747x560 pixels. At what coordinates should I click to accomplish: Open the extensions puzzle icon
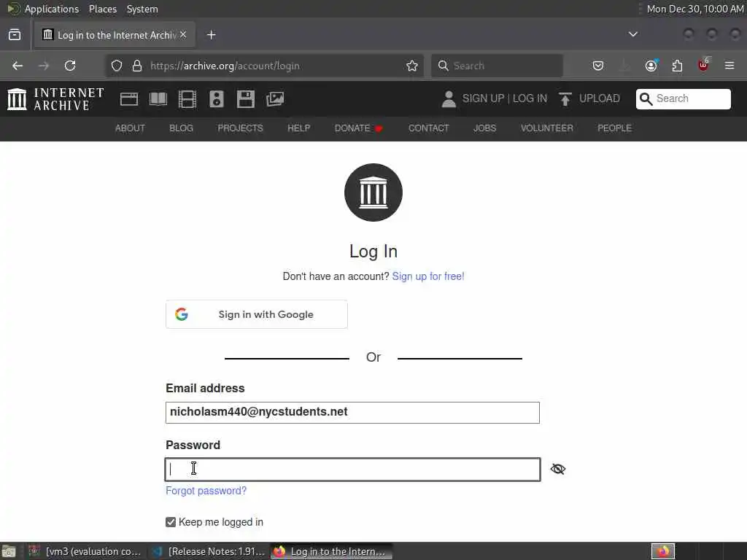tap(677, 66)
